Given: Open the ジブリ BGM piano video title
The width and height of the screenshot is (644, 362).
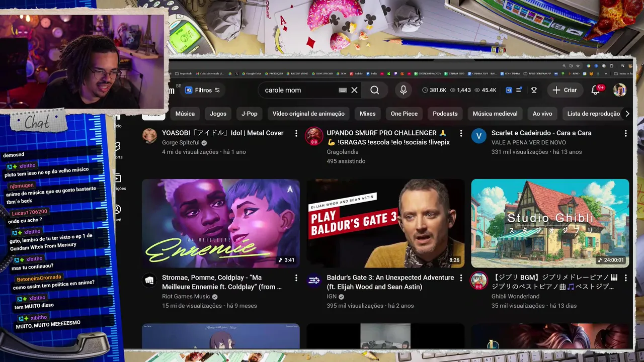Looking at the screenshot, I should (554, 282).
